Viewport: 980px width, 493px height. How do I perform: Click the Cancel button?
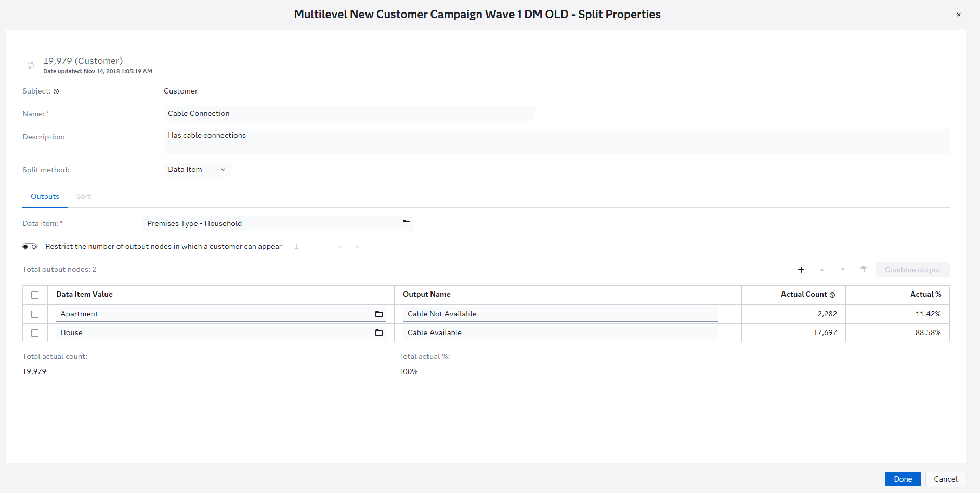pos(945,479)
